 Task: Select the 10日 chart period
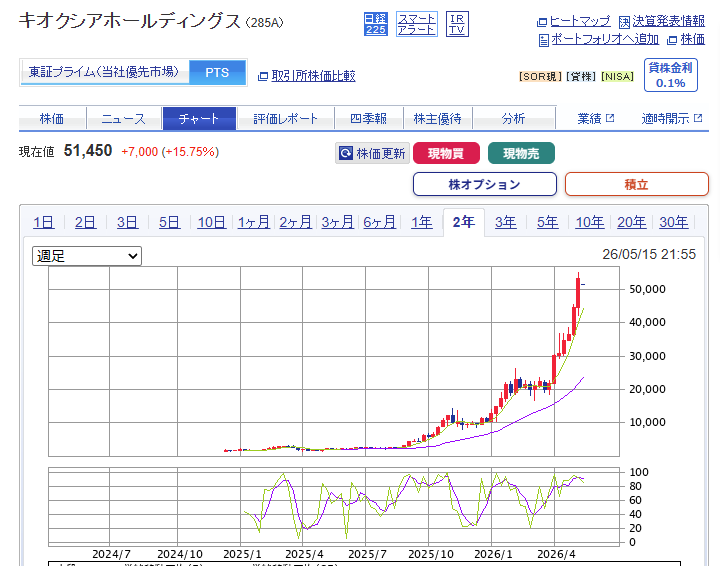click(x=211, y=222)
